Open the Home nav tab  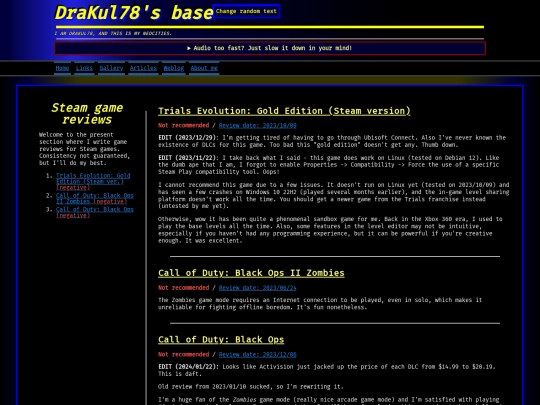pyautogui.click(x=62, y=68)
